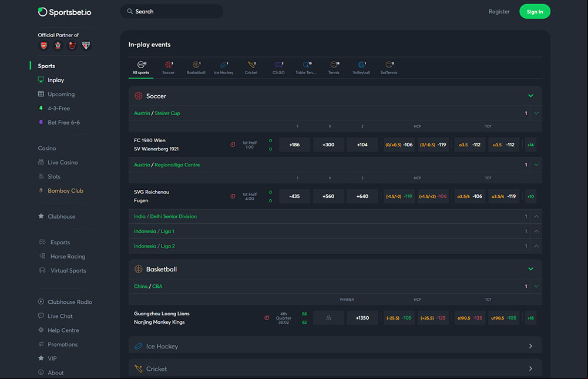Click the Search input field
Viewport: 588px width, 379px height.
(x=172, y=11)
